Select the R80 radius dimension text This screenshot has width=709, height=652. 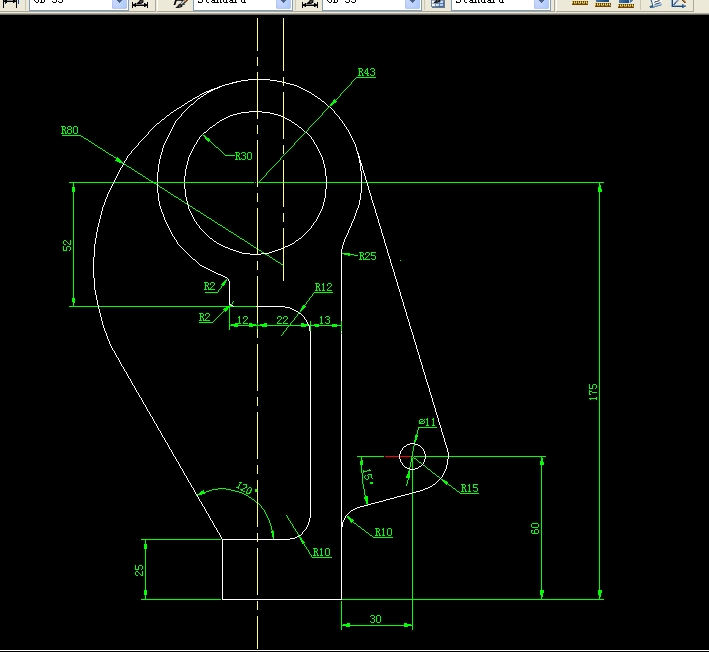(70, 130)
